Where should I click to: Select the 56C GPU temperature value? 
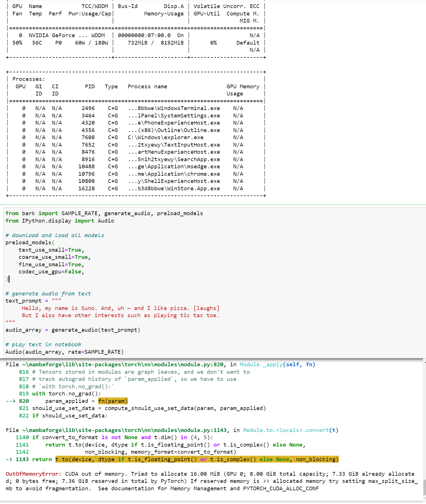(37, 43)
